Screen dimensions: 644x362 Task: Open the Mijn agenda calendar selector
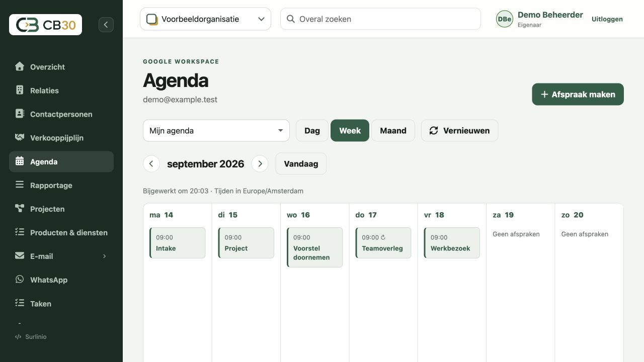click(216, 130)
